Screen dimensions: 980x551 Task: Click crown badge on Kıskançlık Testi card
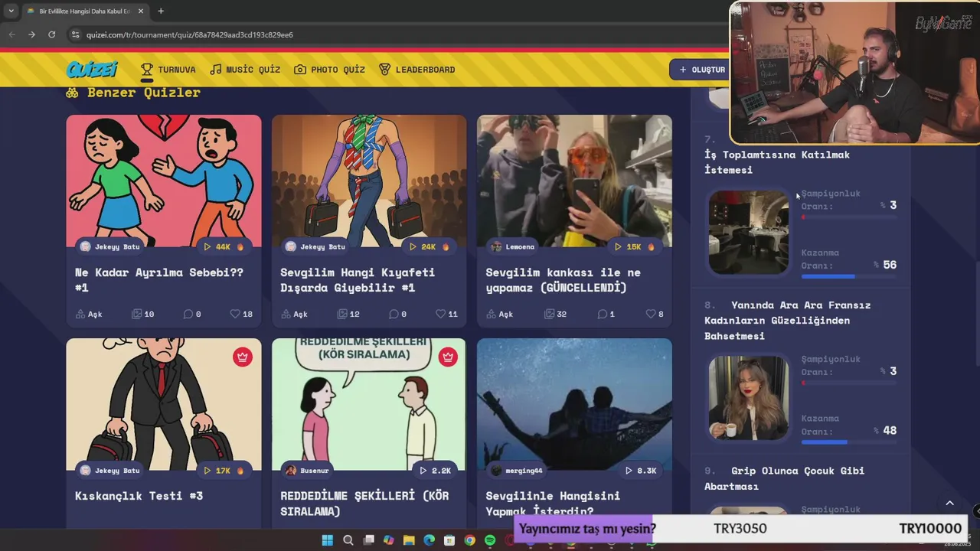tap(243, 357)
